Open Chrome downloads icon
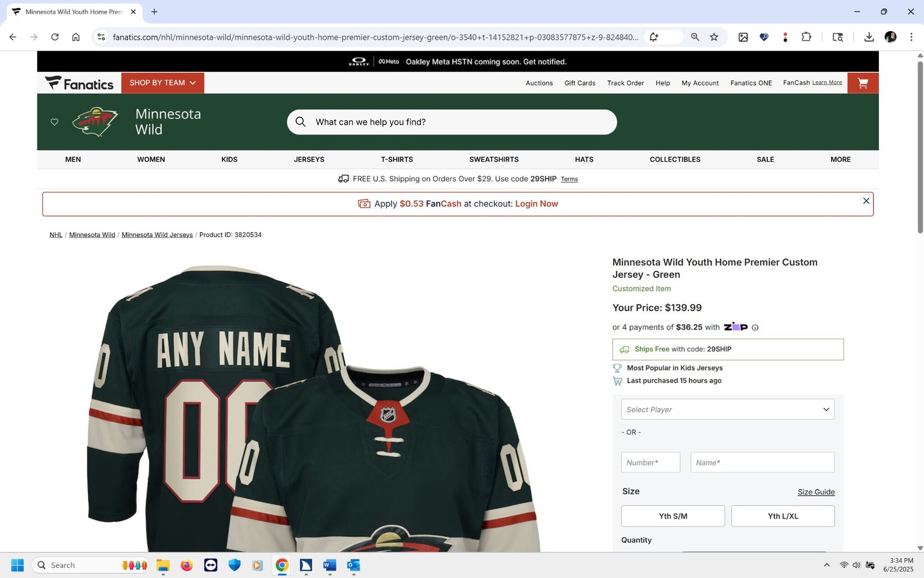 point(869,37)
